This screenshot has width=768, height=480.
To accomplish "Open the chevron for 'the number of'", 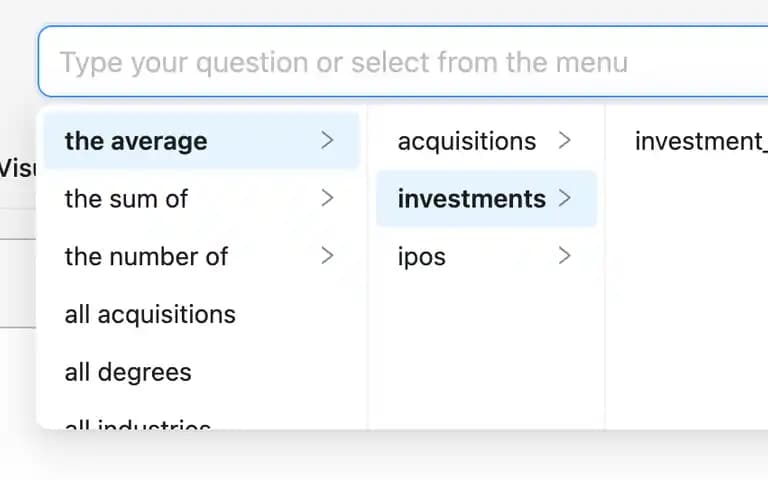I will point(328,256).
